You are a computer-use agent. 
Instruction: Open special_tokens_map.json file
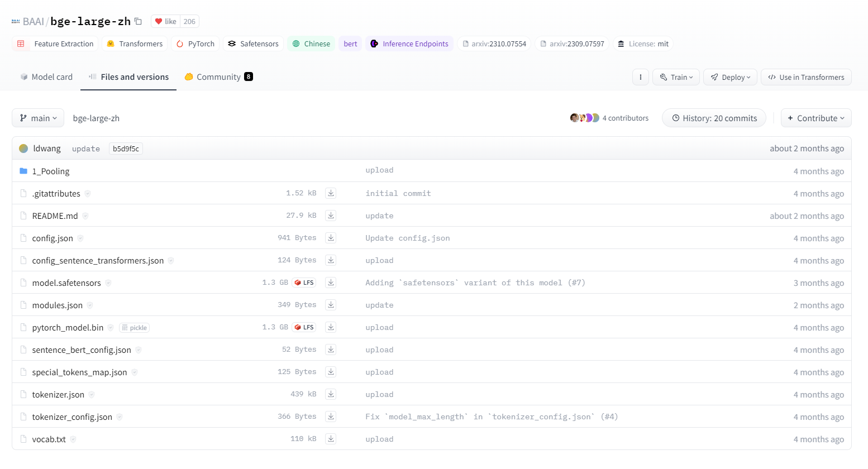(x=79, y=372)
